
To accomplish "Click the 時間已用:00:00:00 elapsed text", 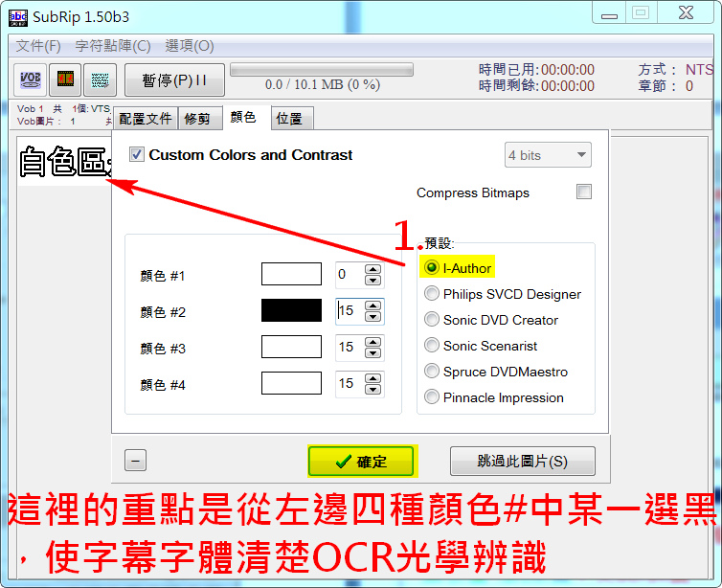I will point(536,70).
